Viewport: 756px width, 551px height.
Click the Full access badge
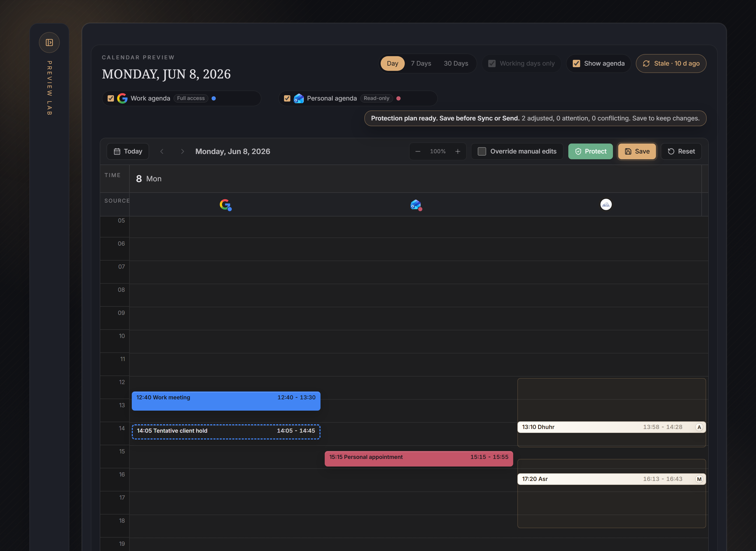191,98
